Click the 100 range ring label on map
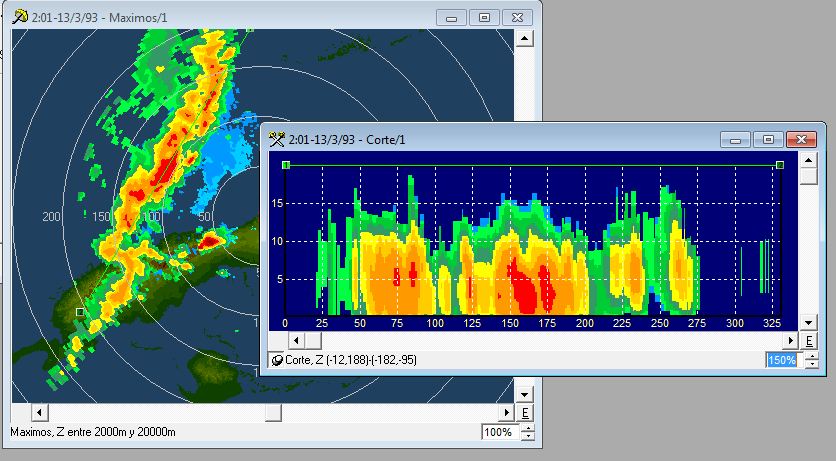This screenshot has height=461, width=836. click(x=151, y=216)
